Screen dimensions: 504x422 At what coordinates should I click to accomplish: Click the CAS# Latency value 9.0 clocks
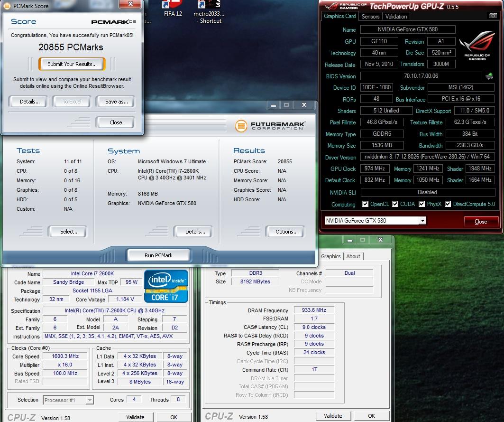pos(314,327)
